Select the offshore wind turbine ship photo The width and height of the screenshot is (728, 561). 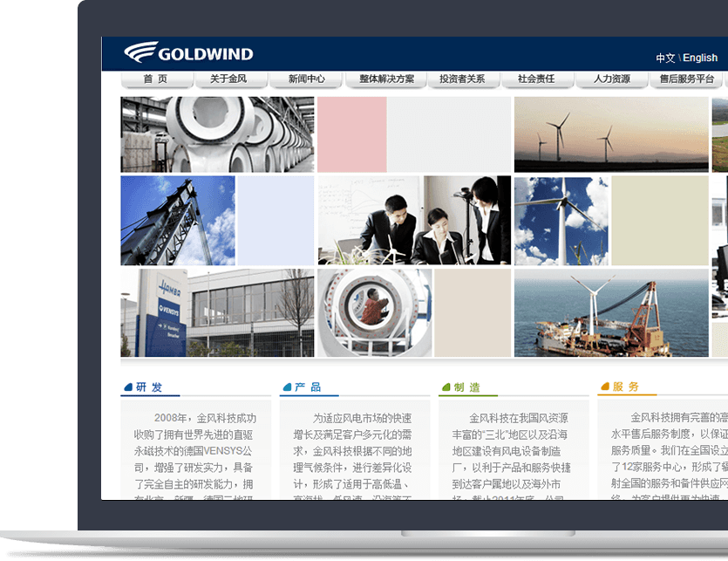click(610, 312)
